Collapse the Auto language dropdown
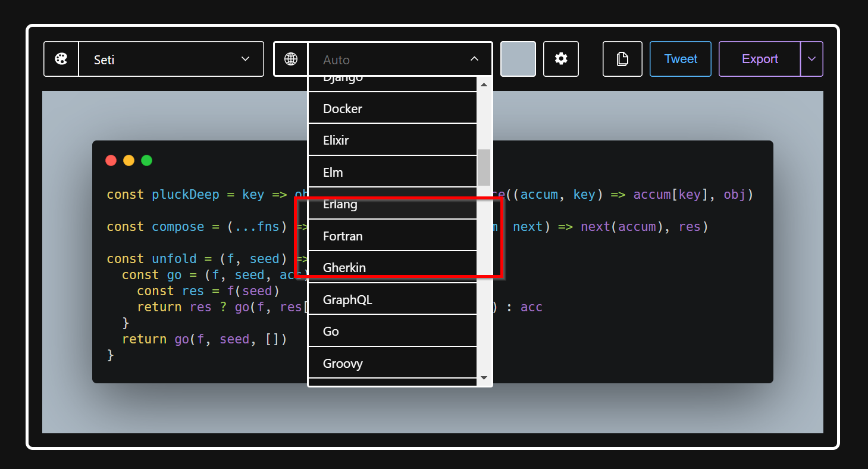 point(474,59)
